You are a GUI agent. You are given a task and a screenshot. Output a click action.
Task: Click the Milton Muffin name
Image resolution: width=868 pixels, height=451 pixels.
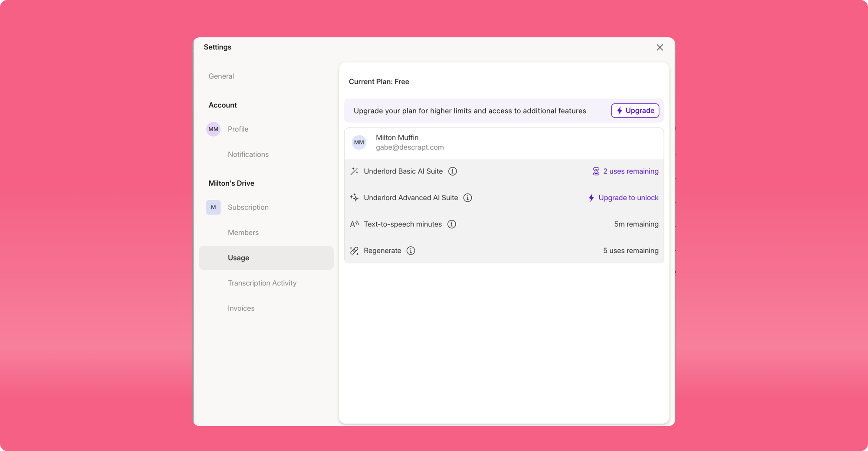tap(397, 137)
